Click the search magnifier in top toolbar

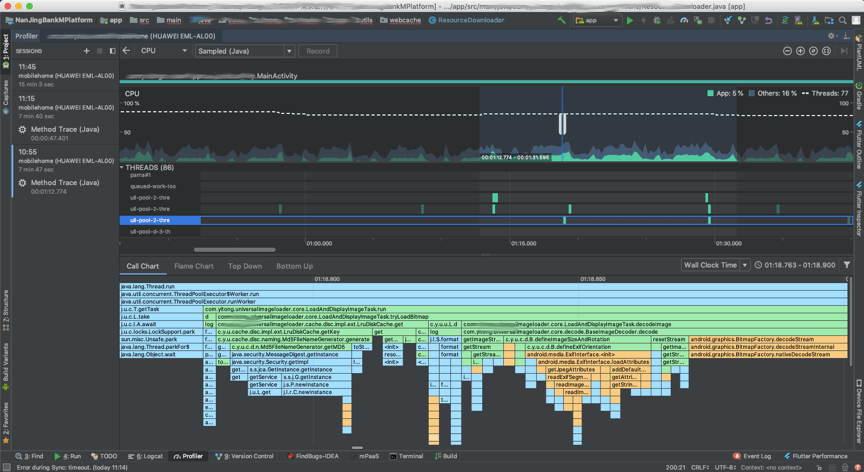coord(842,20)
